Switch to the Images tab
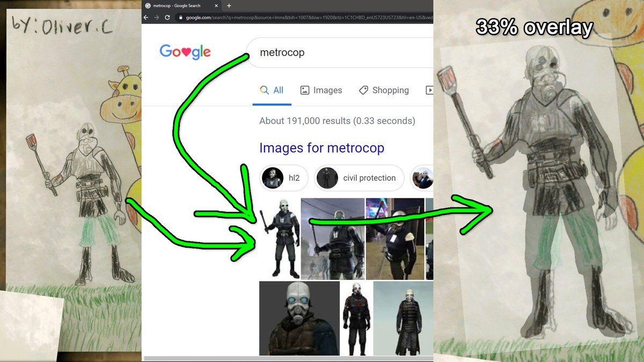 [321, 91]
